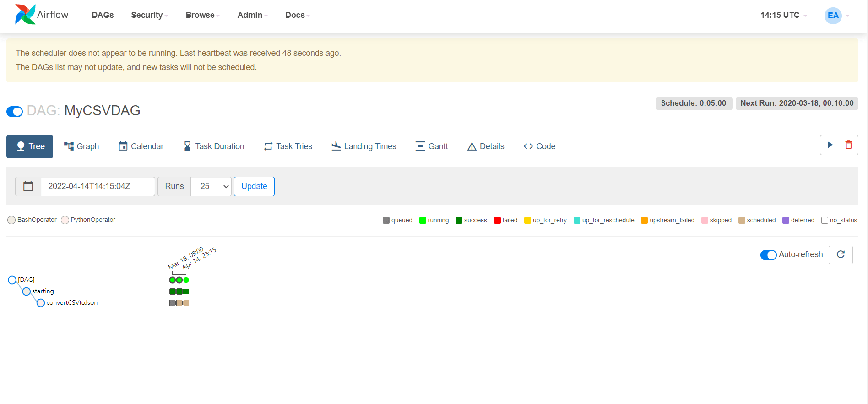Screen dimensions: 868x404
Task: Click the "Apr 14, 23:15" run date label
Action: (x=199, y=259)
